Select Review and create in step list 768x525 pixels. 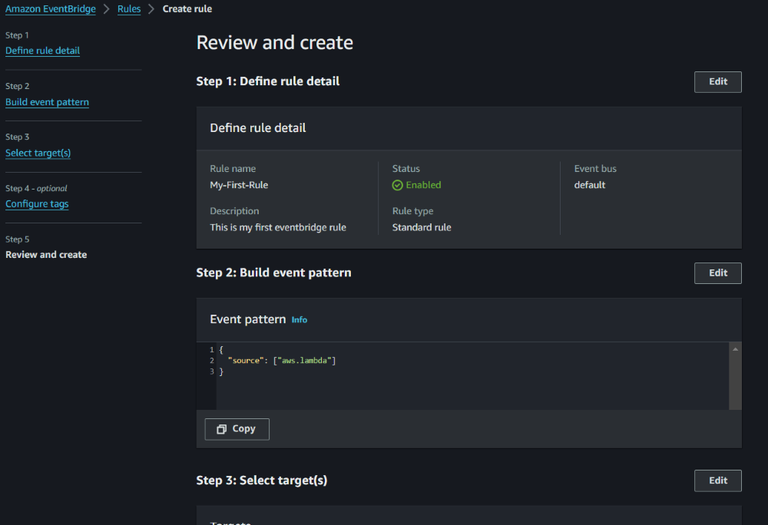point(46,255)
